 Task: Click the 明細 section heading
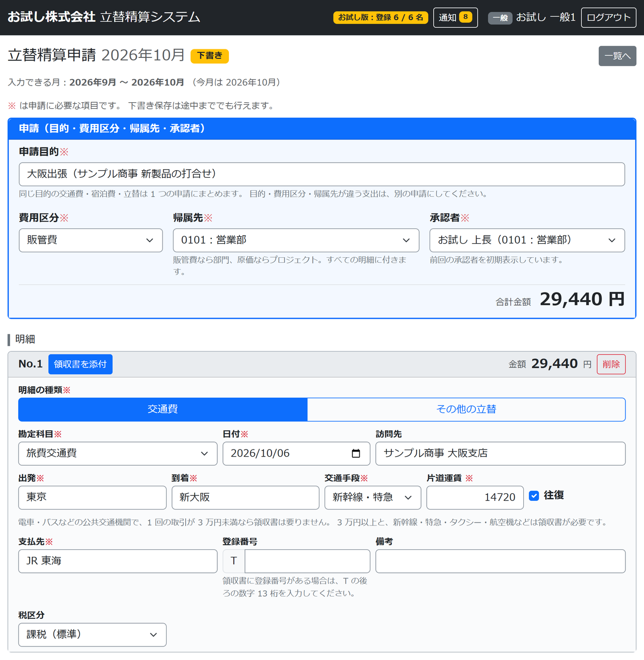point(25,339)
